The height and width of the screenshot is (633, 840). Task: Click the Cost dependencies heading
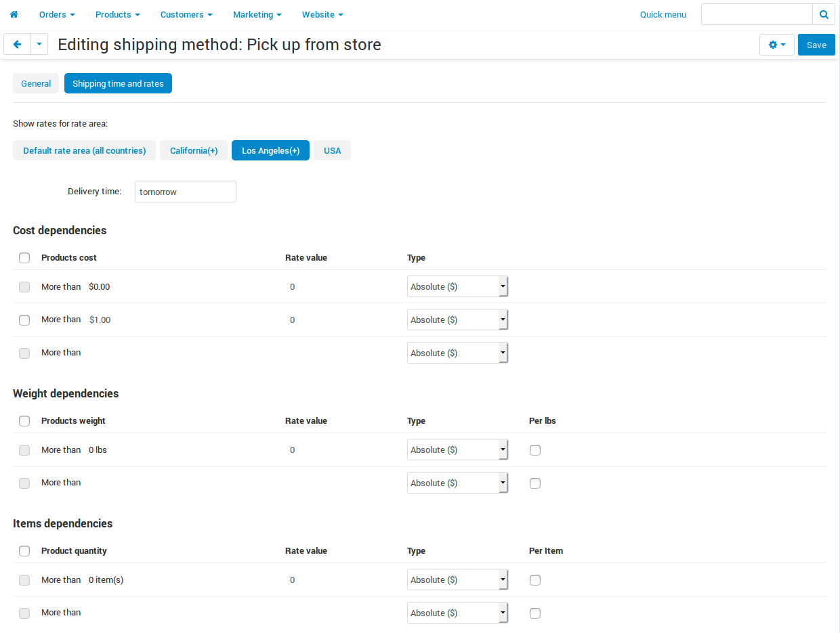(x=60, y=230)
